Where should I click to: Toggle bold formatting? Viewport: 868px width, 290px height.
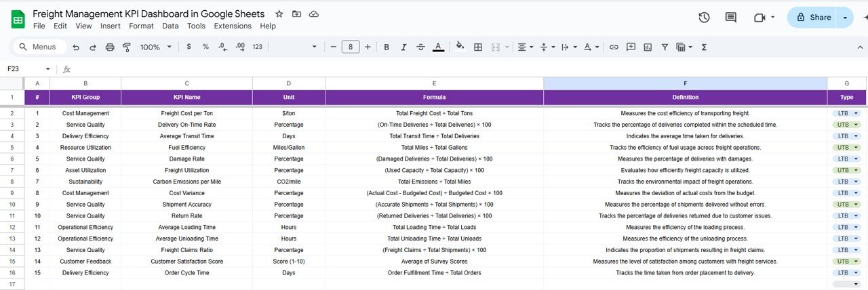pos(387,47)
